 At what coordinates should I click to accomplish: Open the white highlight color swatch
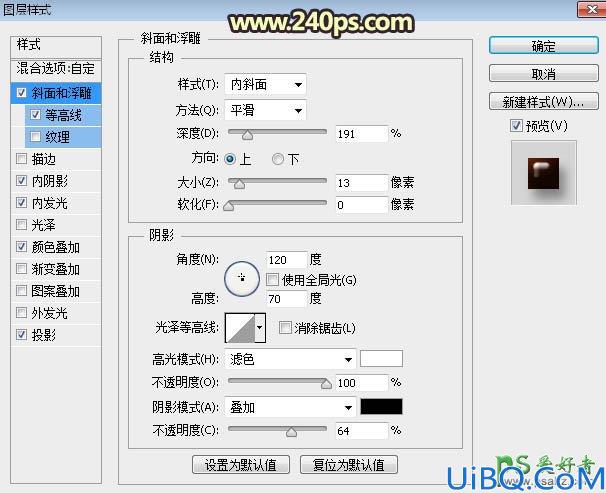(x=381, y=358)
